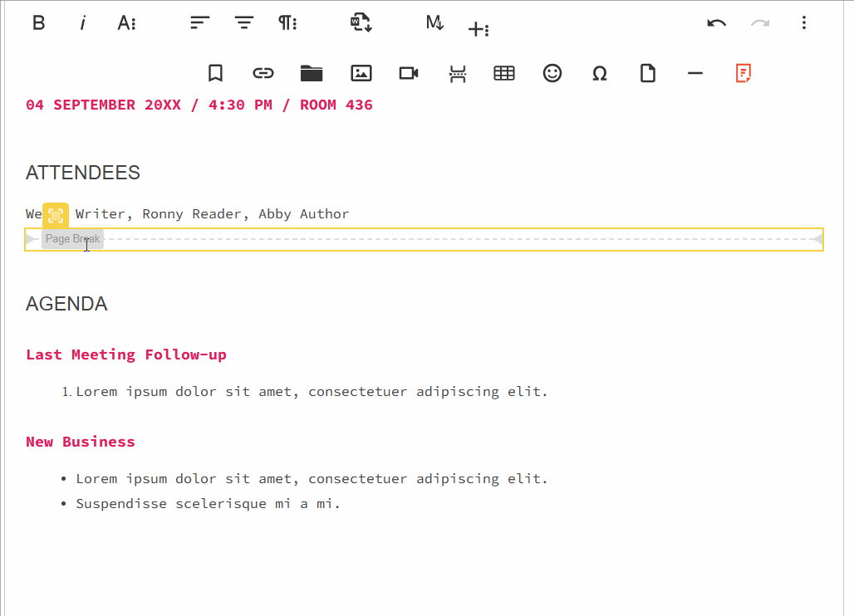Insert a table

[x=504, y=73]
